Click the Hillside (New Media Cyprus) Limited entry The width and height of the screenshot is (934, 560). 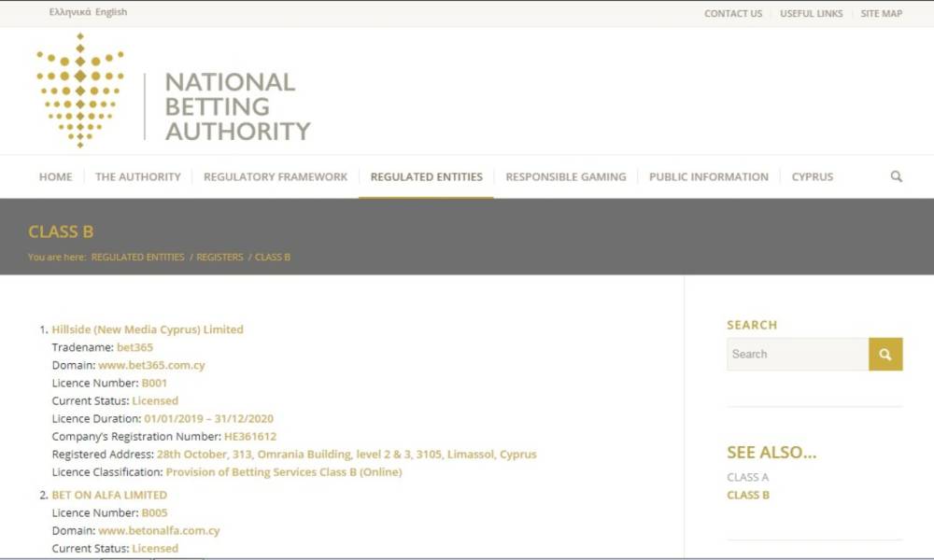coord(148,329)
